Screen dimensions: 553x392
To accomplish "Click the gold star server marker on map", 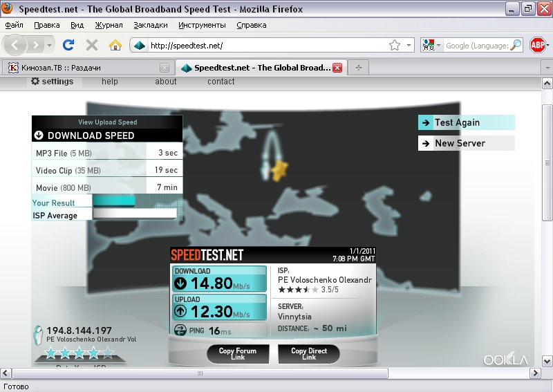I will tap(280, 170).
